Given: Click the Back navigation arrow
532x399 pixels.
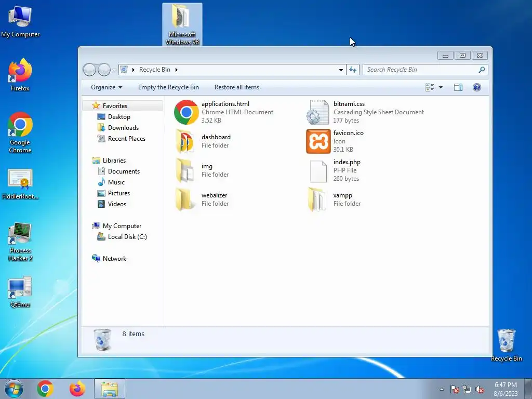Looking at the screenshot, I should click(89, 70).
